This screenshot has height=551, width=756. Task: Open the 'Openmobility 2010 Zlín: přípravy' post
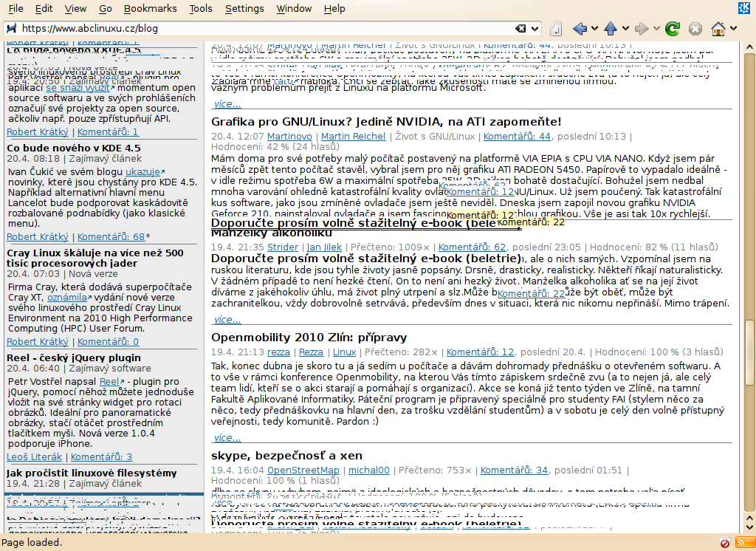(x=309, y=338)
